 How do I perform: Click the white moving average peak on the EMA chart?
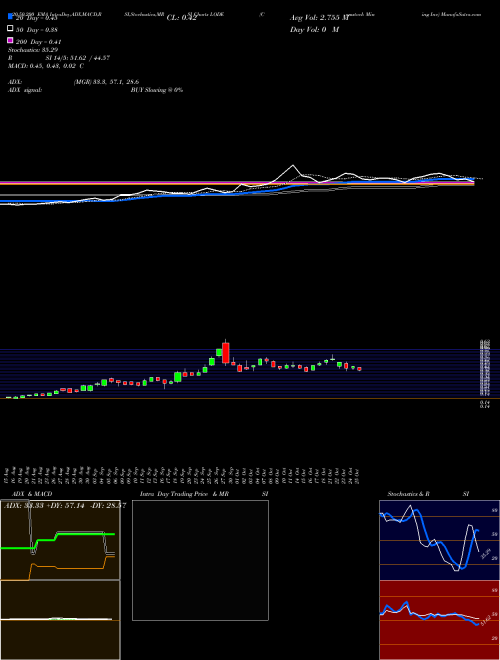293,165
